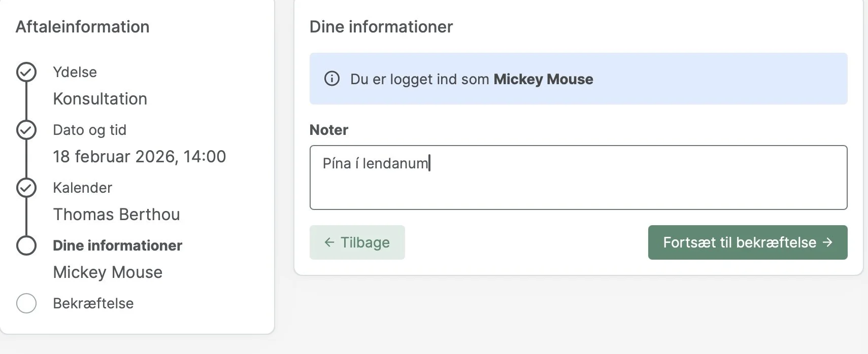Select the Dato og tid step label

(89, 130)
